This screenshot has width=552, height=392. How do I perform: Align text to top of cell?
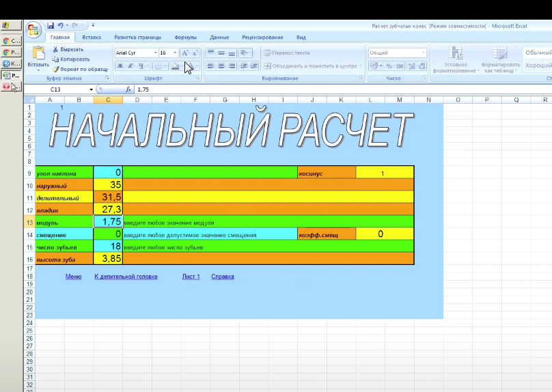[x=210, y=53]
